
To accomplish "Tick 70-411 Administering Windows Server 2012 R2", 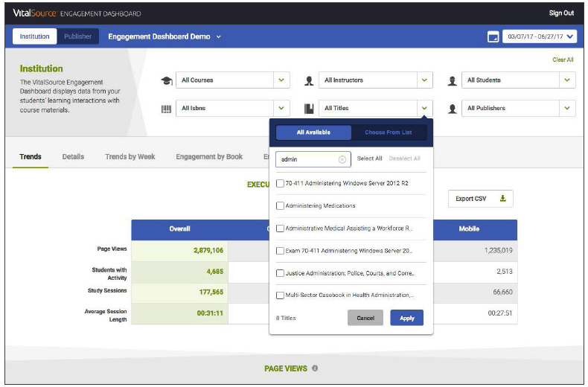I will point(280,183).
